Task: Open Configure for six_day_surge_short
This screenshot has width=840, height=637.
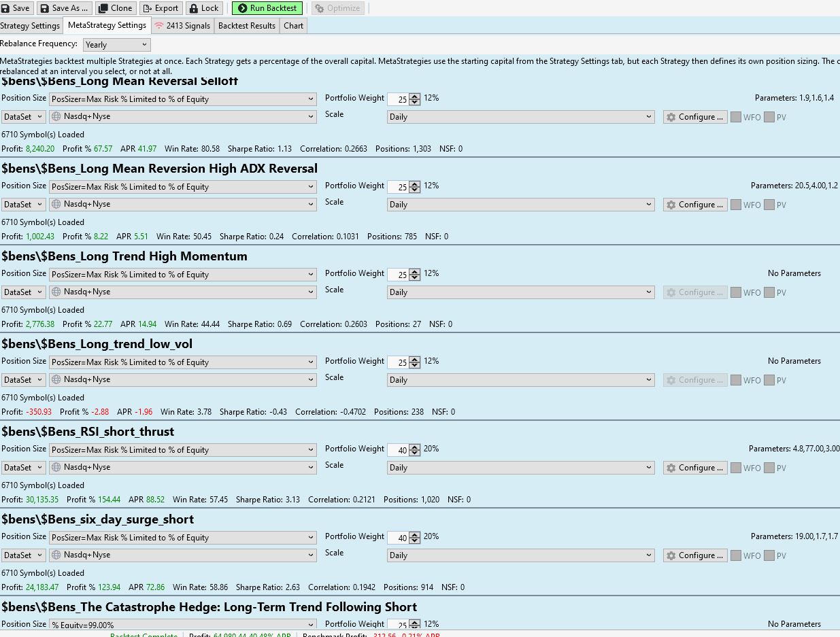Action: tap(695, 555)
